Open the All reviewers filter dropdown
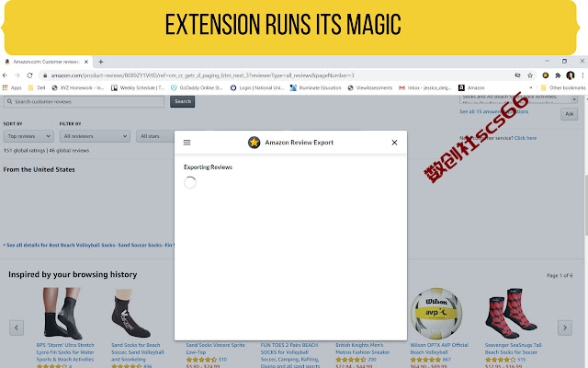The width and height of the screenshot is (588, 368). coord(95,136)
